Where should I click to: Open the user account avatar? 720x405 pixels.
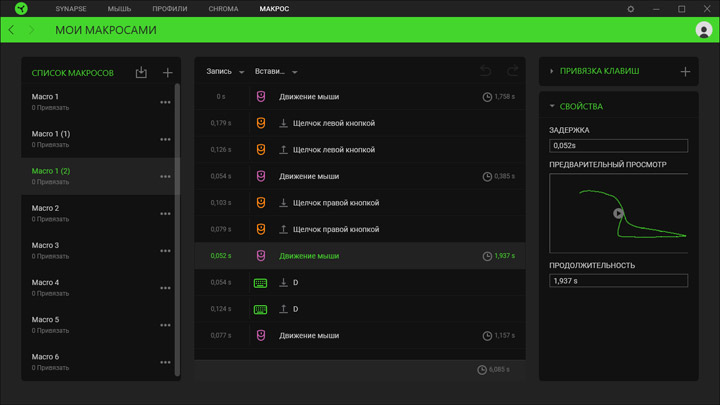point(703,30)
